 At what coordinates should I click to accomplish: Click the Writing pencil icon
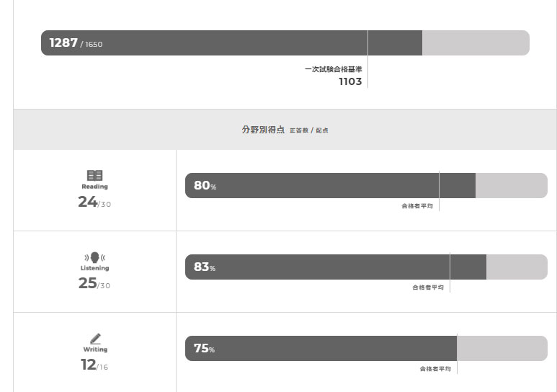click(x=95, y=339)
